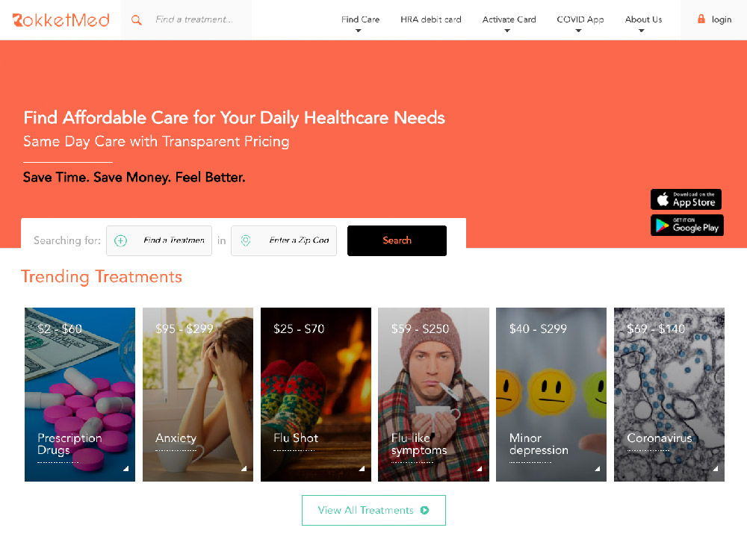Click the View All Treatments button
The image size is (747, 560).
[x=373, y=510]
